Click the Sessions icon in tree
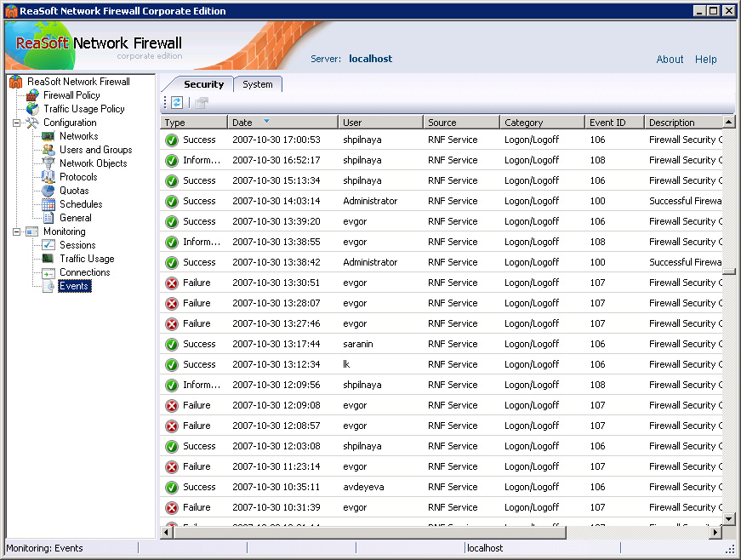Screen dimensions: 741x560 (x=48, y=245)
